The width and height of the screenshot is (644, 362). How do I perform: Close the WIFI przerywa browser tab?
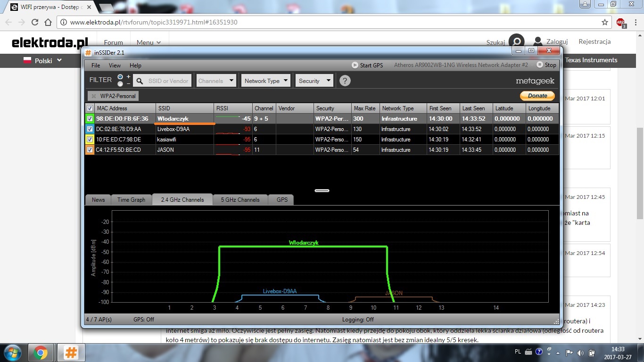tap(88, 7)
